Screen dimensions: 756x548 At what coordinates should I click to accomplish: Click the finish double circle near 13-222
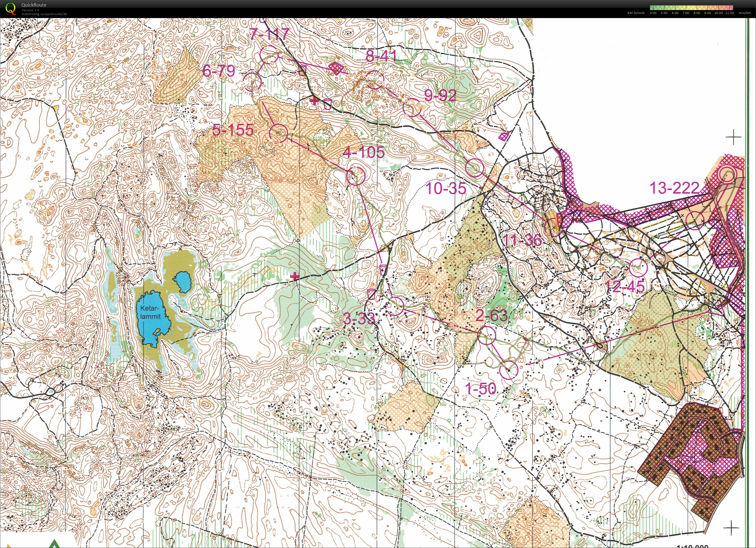coord(727,175)
